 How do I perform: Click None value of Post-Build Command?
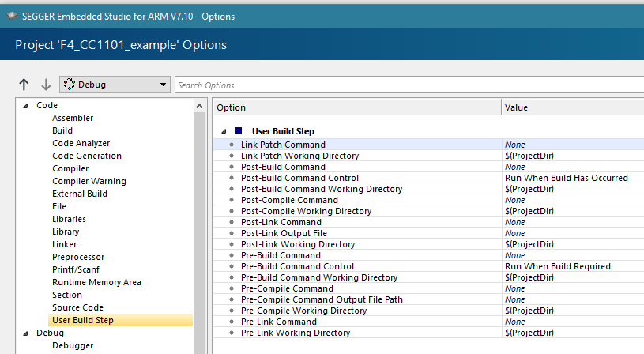point(515,168)
